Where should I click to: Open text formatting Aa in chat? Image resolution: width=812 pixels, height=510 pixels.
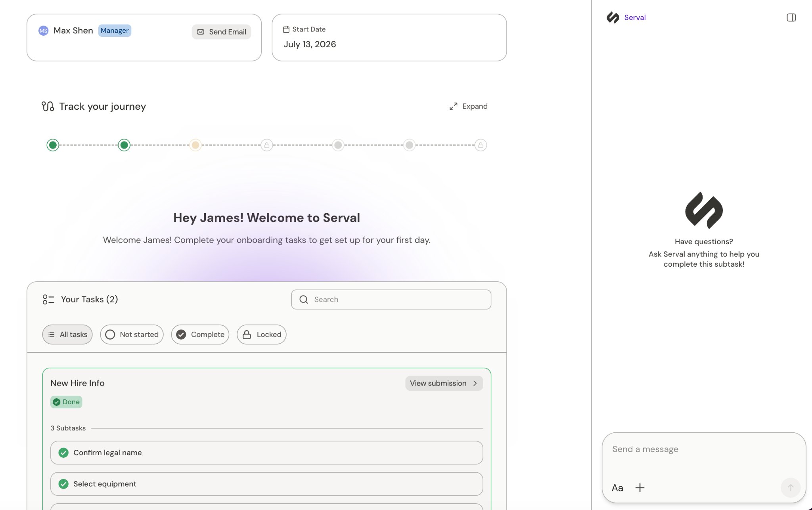point(617,488)
